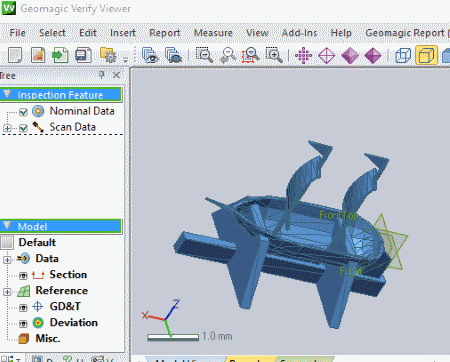Toggle Deviation visibility eye box
450x362 pixels.
[23, 323]
